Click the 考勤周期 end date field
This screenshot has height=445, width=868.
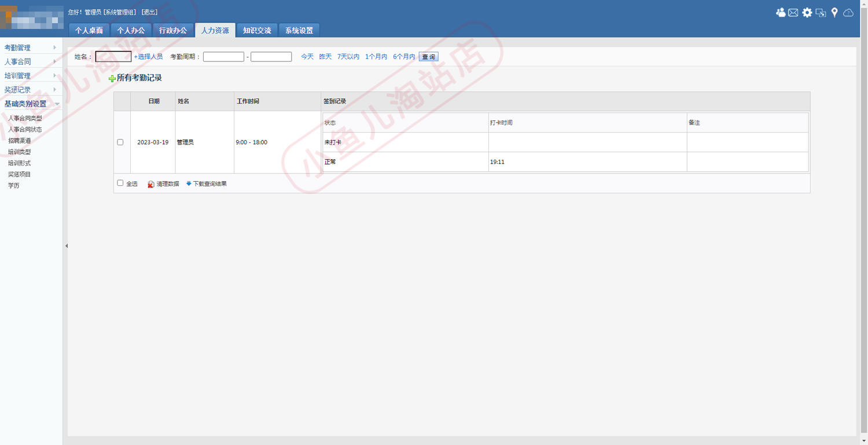tap(271, 57)
